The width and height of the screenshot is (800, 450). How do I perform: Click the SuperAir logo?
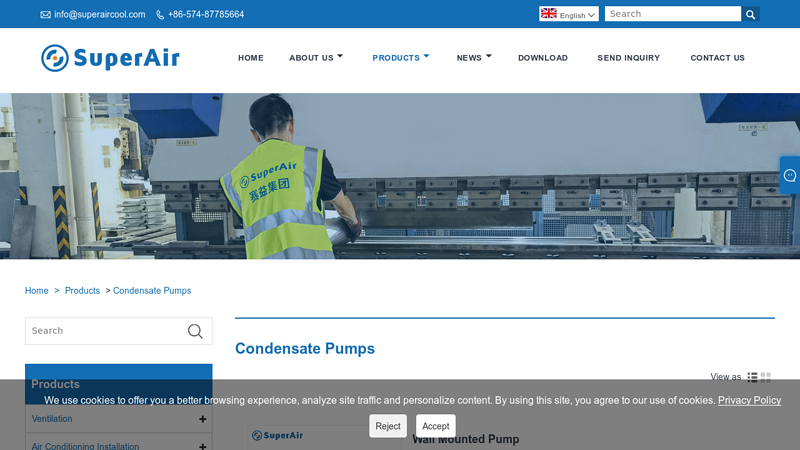tap(110, 58)
